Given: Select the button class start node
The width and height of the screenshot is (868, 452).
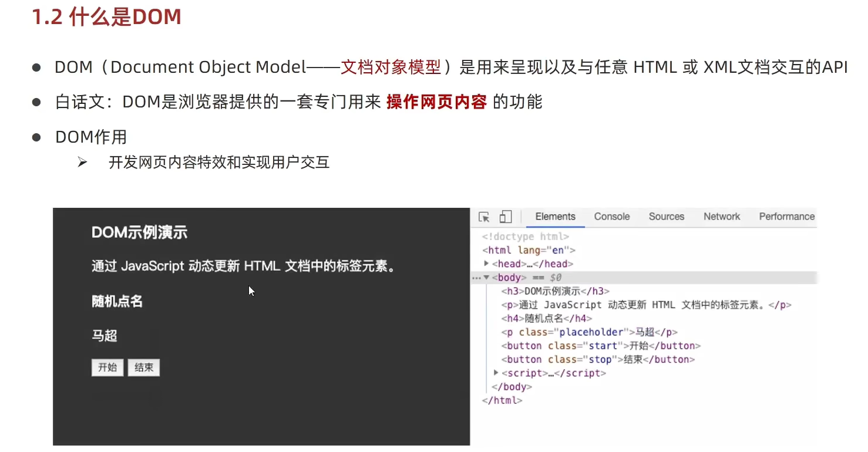Looking at the screenshot, I should pos(601,346).
